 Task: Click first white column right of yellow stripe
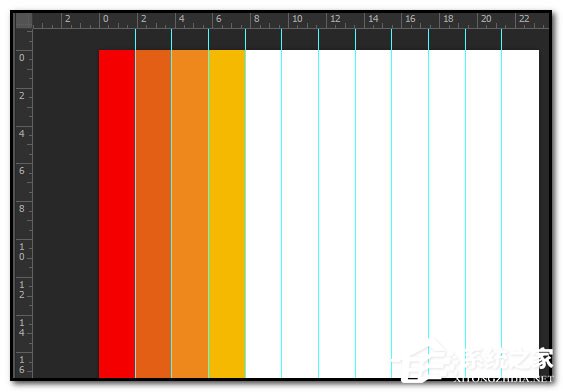pyautogui.click(x=264, y=214)
